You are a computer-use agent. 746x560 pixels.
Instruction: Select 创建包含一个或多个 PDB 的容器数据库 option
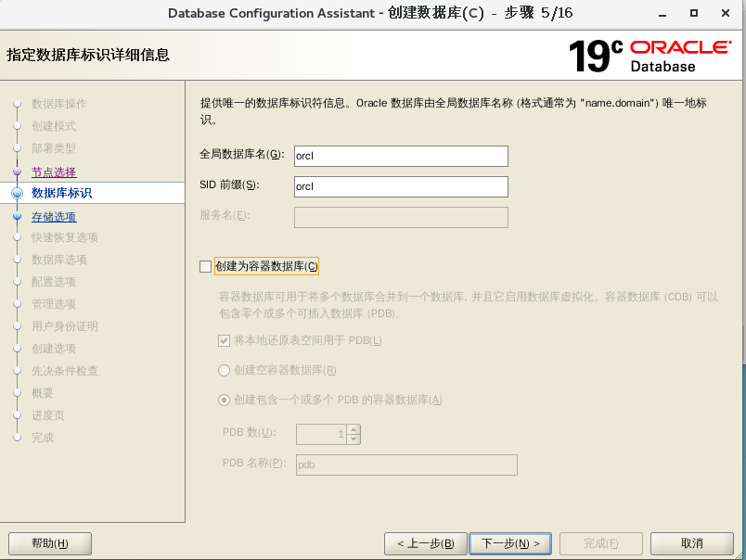[x=224, y=400]
